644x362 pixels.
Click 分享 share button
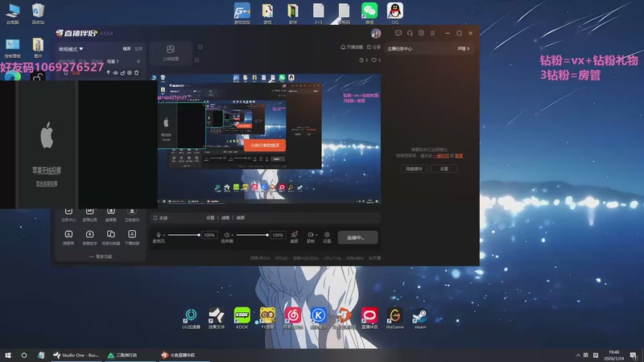(x=374, y=47)
